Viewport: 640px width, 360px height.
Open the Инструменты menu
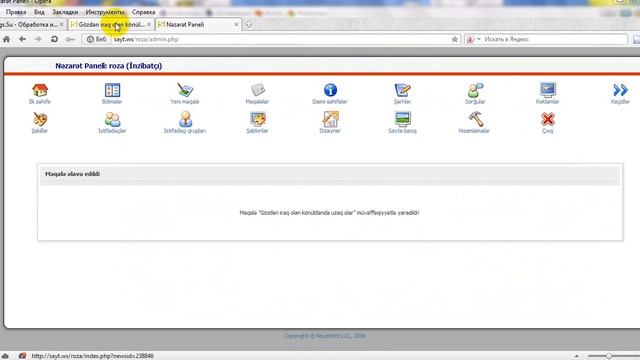(x=105, y=12)
